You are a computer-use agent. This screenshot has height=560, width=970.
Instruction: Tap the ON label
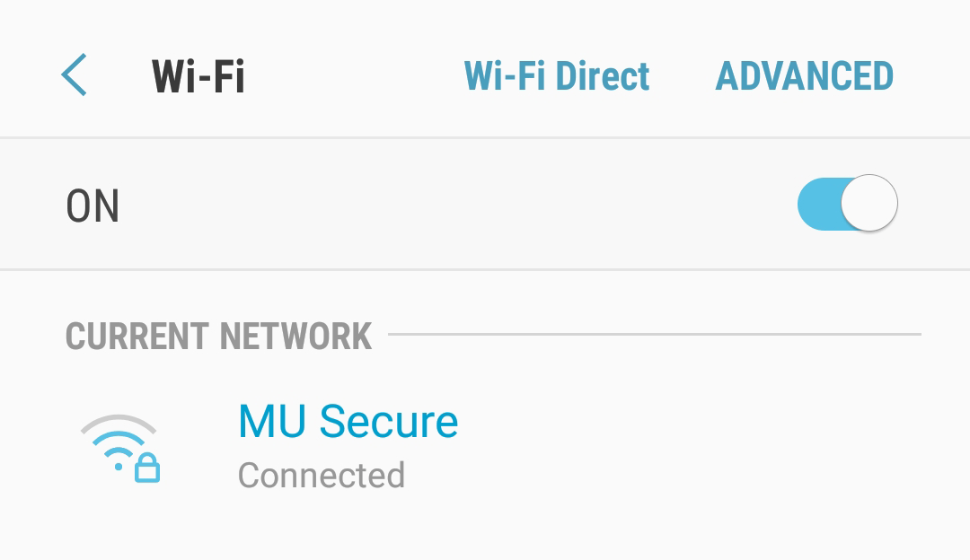coord(93,206)
